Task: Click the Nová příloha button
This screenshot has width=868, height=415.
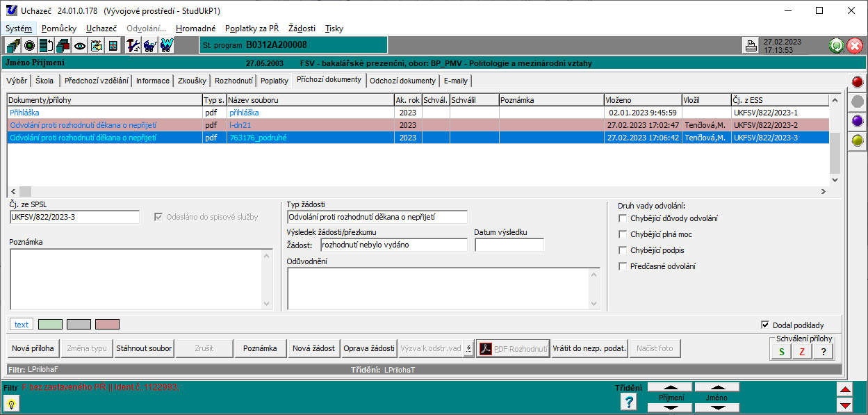Action: coord(33,348)
